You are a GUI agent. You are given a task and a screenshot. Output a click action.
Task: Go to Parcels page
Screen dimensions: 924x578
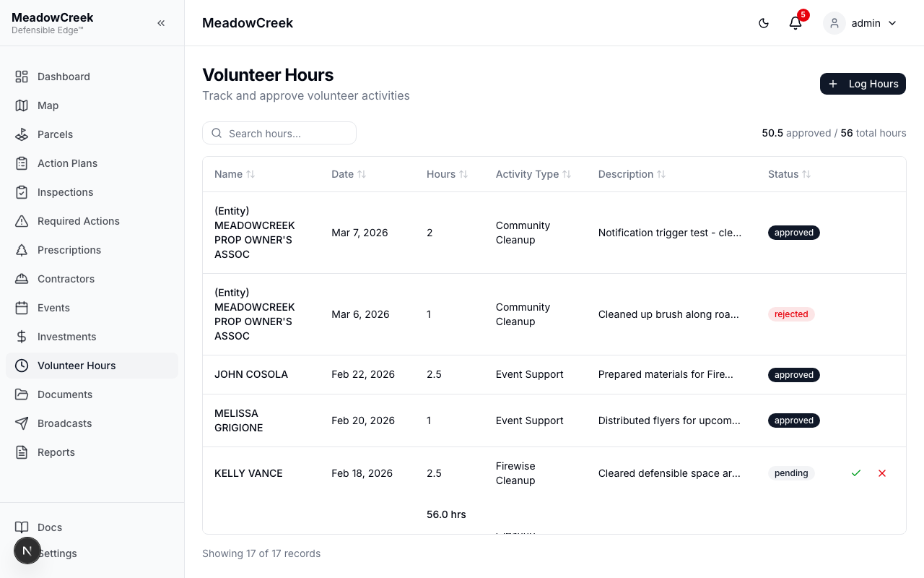(92, 134)
